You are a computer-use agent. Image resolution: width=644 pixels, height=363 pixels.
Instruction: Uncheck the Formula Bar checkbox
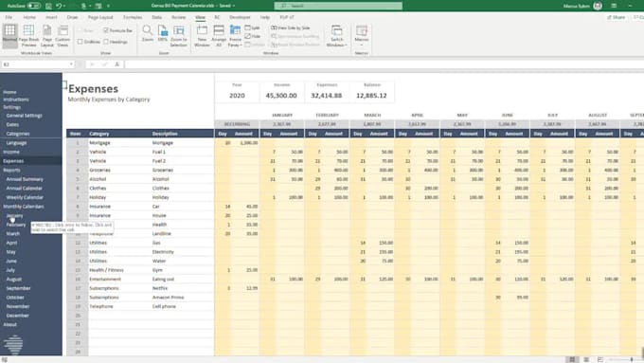click(x=106, y=30)
